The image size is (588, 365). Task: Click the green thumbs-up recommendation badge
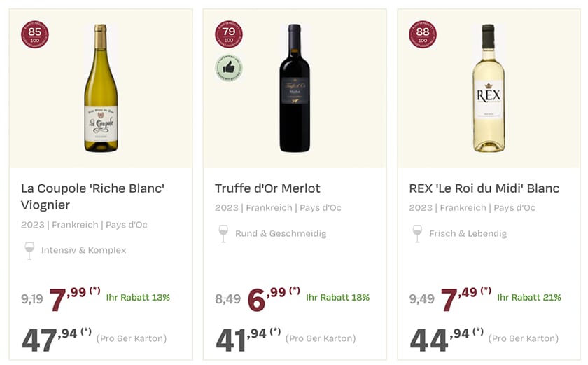pyautogui.click(x=229, y=68)
